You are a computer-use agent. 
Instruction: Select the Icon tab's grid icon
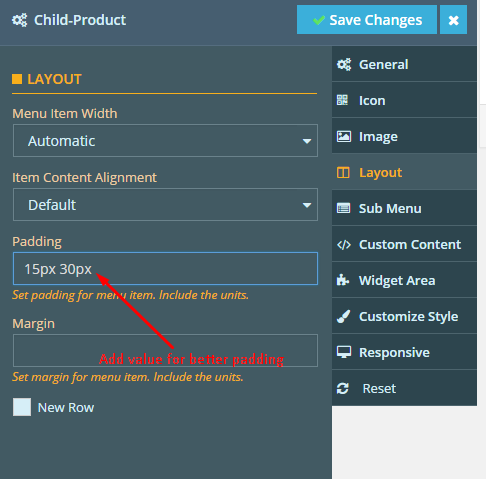[342, 100]
